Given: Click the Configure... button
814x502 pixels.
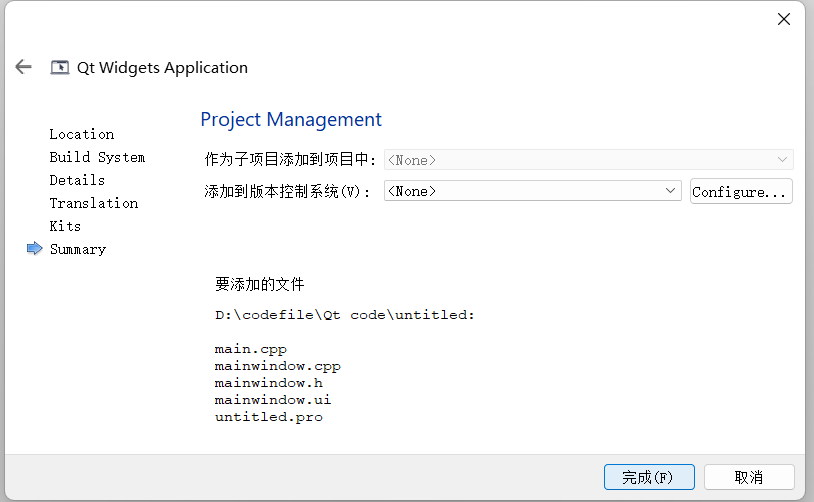Looking at the screenshot, I should (741, 192).
